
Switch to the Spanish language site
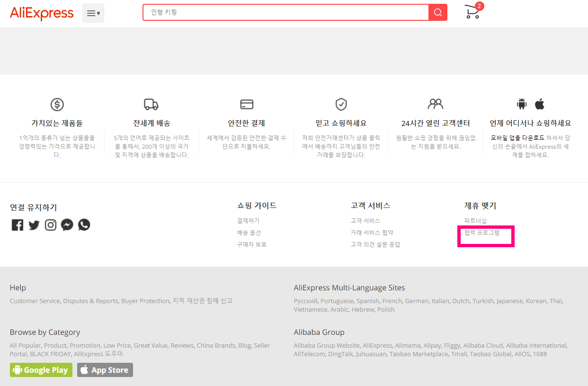pos(367,301)
